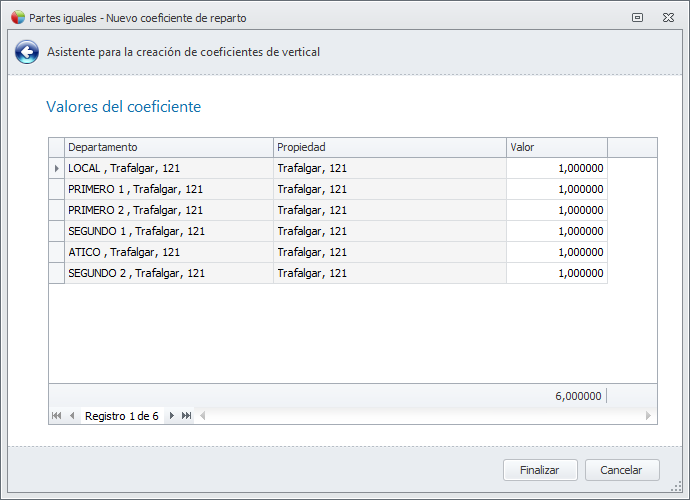This screenshot has height=500, width=690.
Task: Go to first record in navigator
Action: coord(57,416)
